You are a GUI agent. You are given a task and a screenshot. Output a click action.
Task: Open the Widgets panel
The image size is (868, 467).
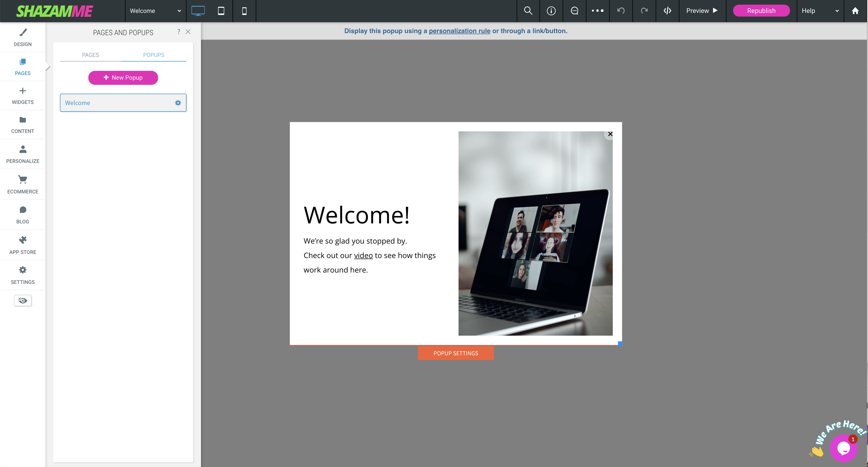tap(22, 96)
